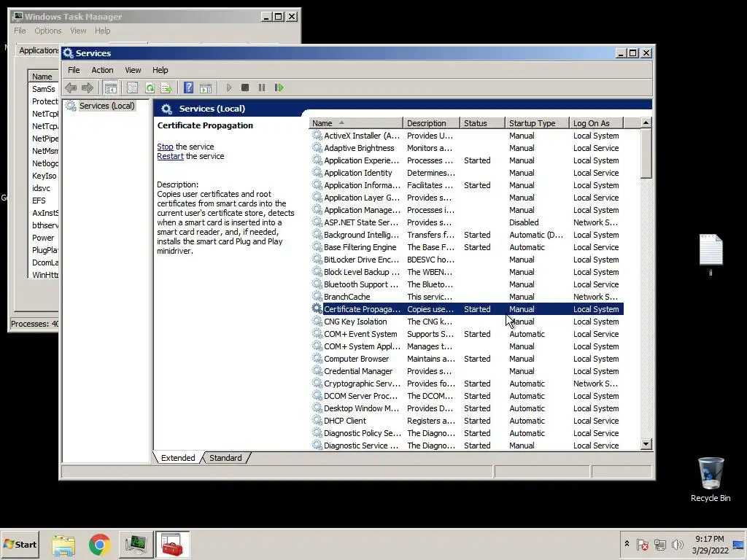Click the vertical scrollbar thumb in services list
Screen dimensions: 747x560
tap(646, 153)
